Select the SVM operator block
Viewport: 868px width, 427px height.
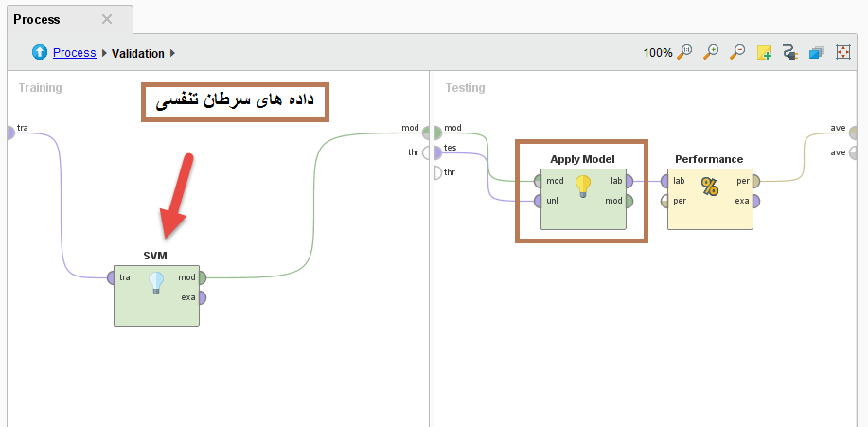(x=156, y=303)
